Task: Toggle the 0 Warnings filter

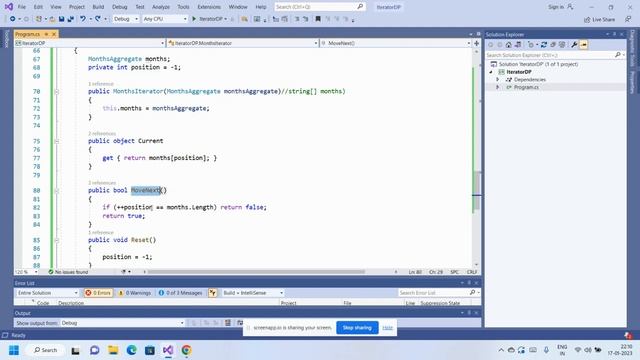Action: (135, 293)
